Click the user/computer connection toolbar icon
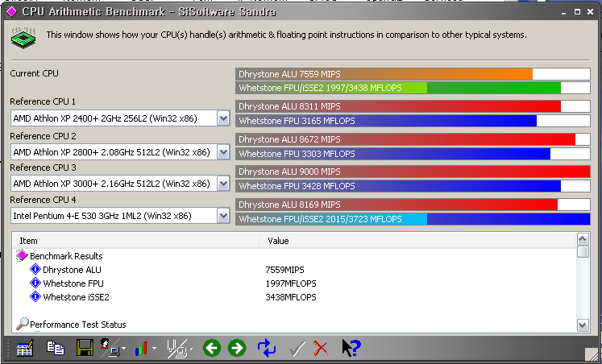Viewport: 602px width, 364px height. [110, 348]
